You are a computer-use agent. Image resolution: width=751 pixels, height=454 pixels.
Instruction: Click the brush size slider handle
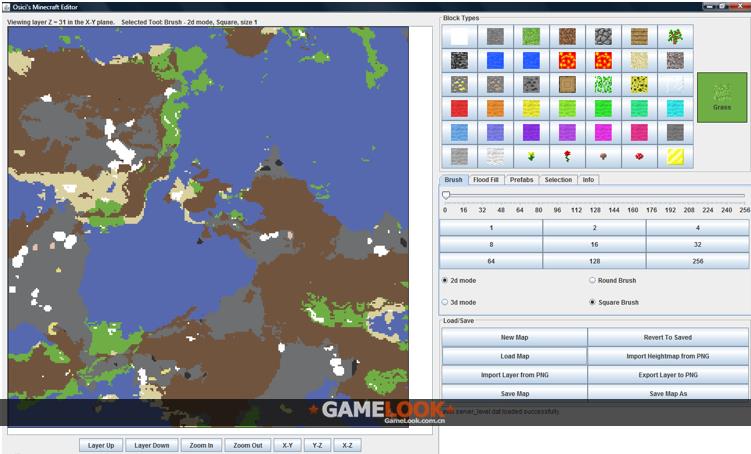coord(446,195)
